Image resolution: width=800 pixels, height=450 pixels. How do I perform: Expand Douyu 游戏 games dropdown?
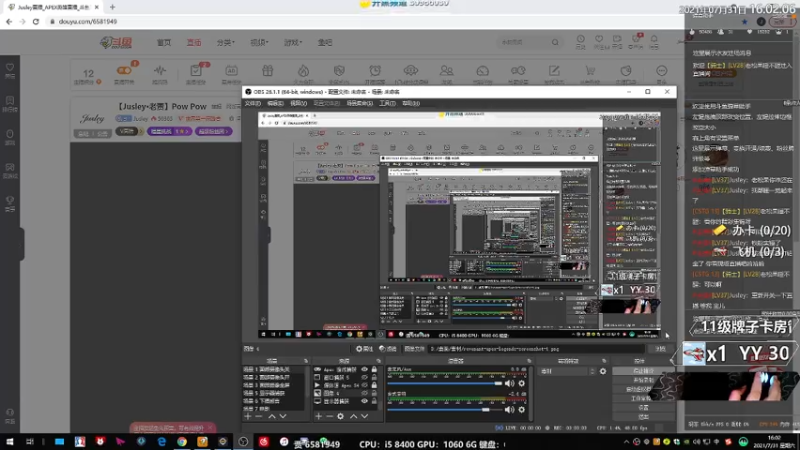(293, 42)
